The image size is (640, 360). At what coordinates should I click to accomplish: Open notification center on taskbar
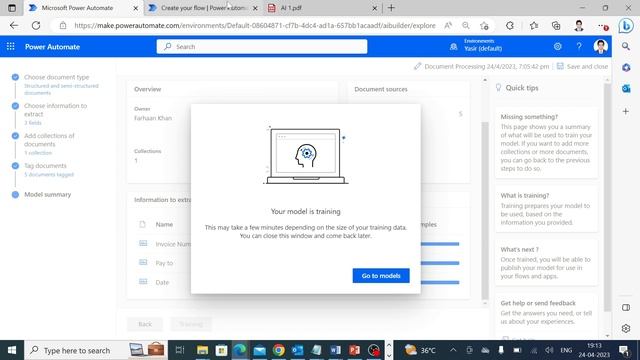pyautogui.click(x=623, y=350)
